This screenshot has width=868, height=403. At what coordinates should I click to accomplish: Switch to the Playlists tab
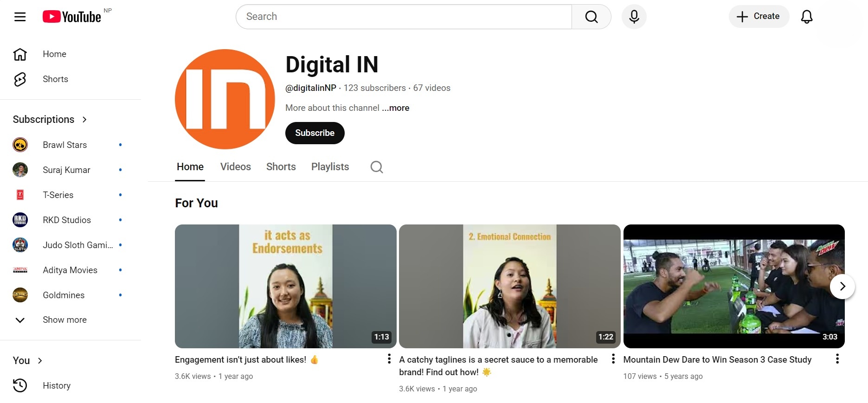(330, 167)
